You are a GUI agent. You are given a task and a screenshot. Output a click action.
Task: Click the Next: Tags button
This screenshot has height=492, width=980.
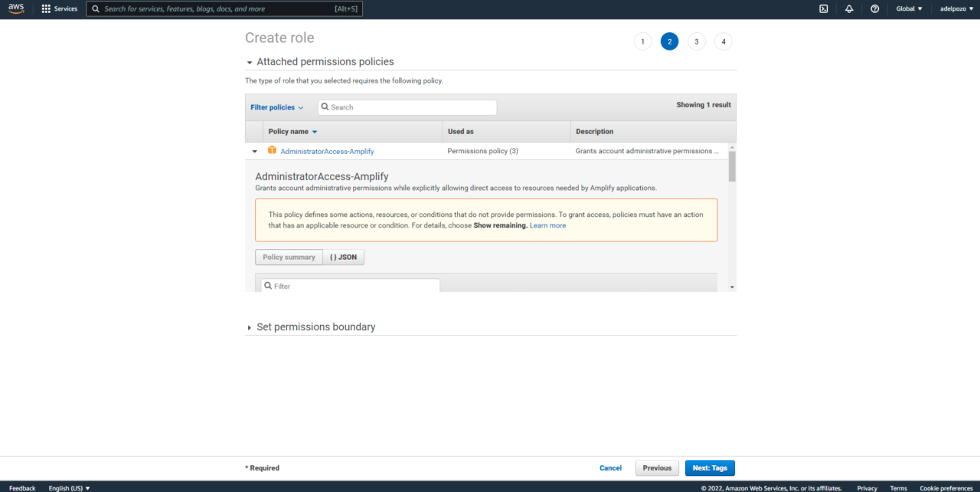[709, 468]
